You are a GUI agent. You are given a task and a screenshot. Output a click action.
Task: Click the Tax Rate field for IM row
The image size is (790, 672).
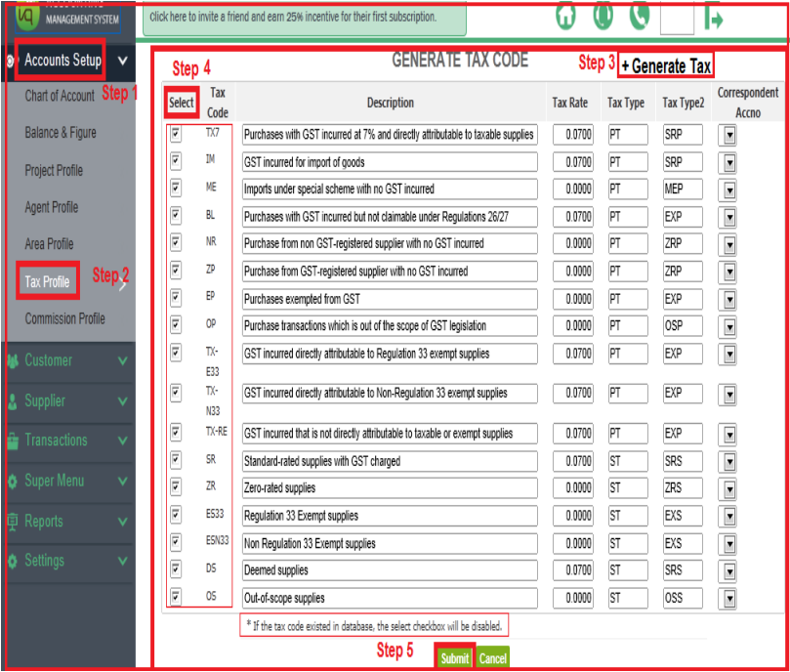tap(572, 162)
